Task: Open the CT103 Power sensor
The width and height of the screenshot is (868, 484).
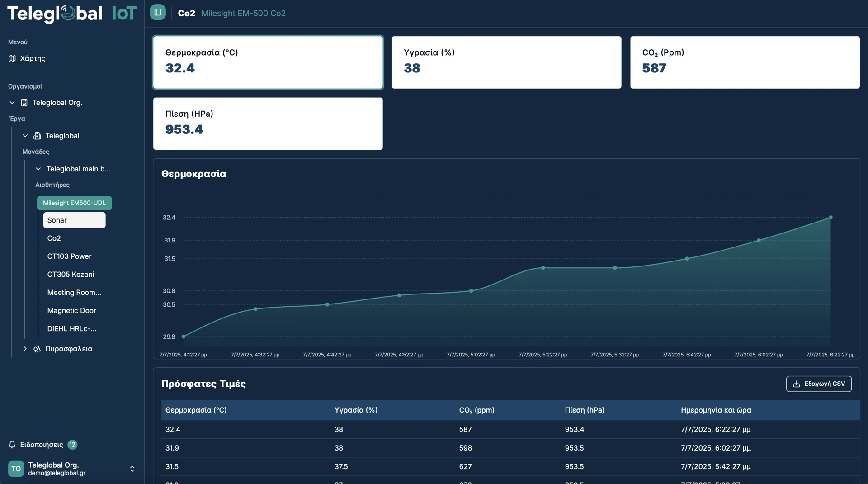Action: [69, 256]
